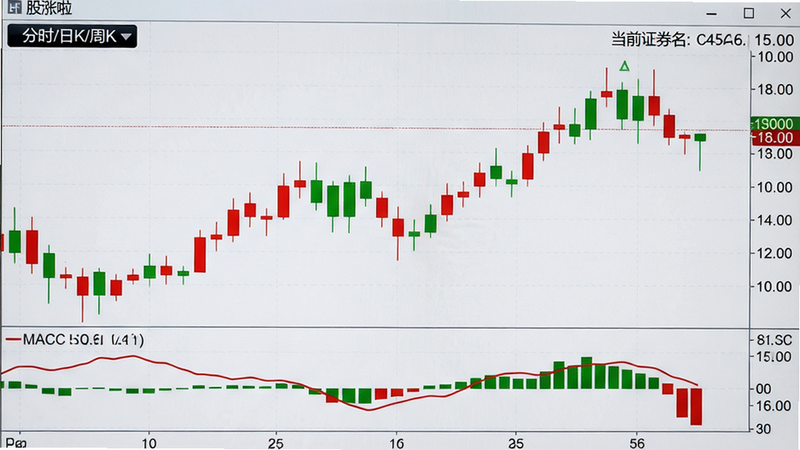Click the dropdown arrow beside 周K
800x450 pixels.
(126, 37)
